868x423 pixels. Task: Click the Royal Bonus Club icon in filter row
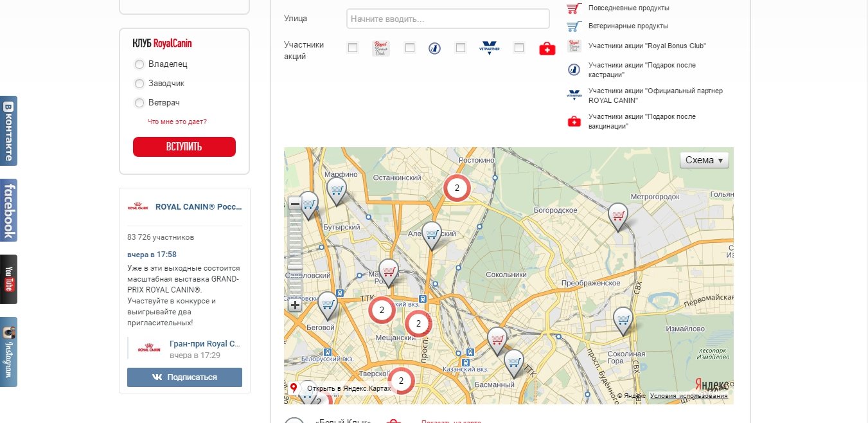point(381,48)
